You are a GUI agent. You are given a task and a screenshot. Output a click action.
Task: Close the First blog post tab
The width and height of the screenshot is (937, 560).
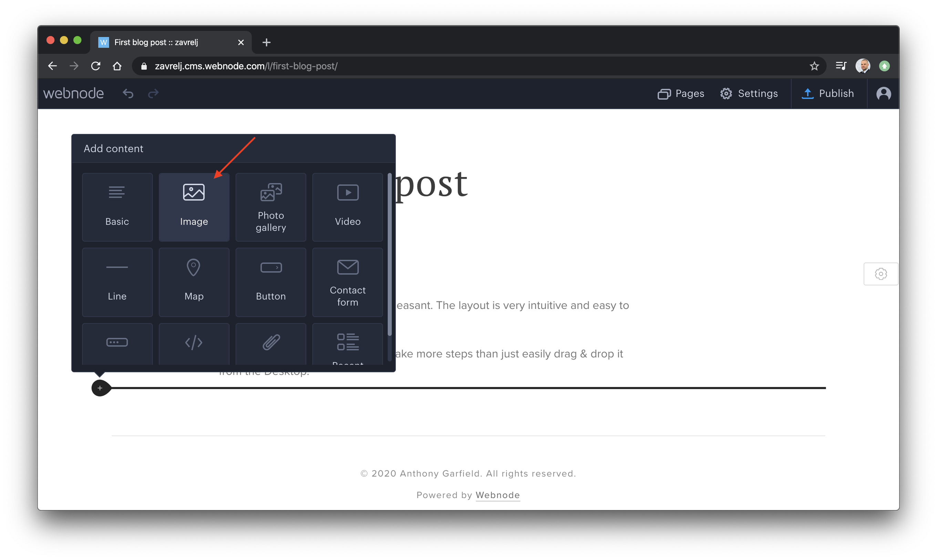click(x=241, y=43)
